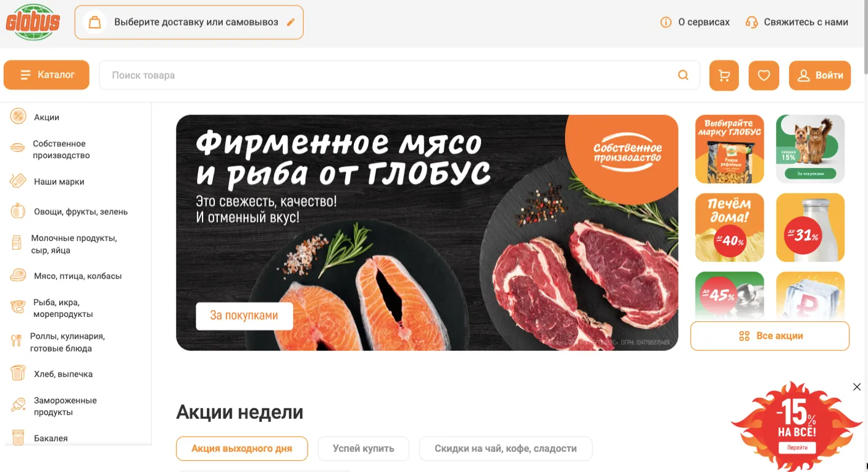Open the Выберите доставку или самовывоз selector

[189, 22]
